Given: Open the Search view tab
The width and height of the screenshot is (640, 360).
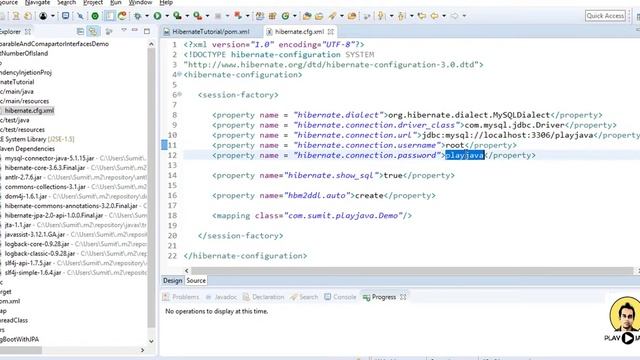Looking at the screenshot, I should point(304,297).
